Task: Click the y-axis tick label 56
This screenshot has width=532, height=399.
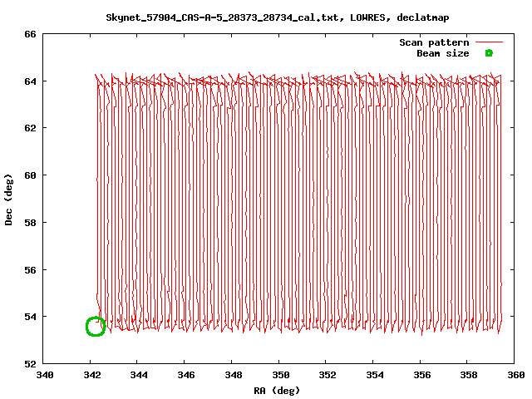Action: [30, 270]
